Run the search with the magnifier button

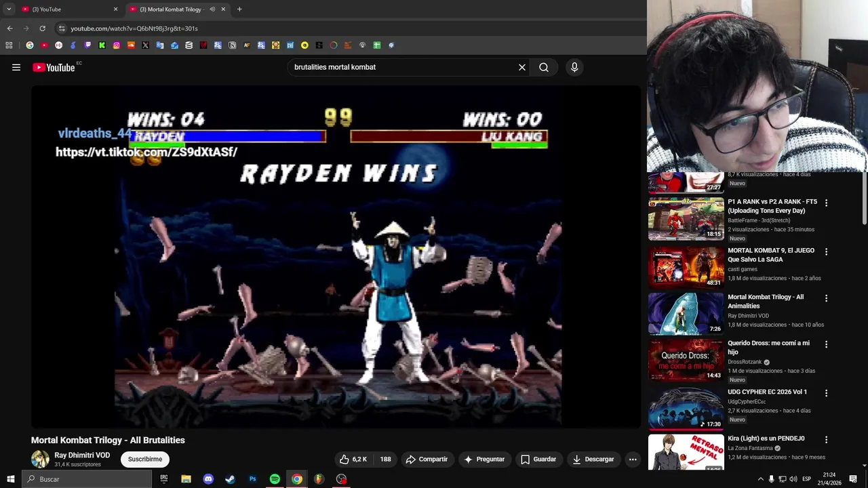point(544,67)
